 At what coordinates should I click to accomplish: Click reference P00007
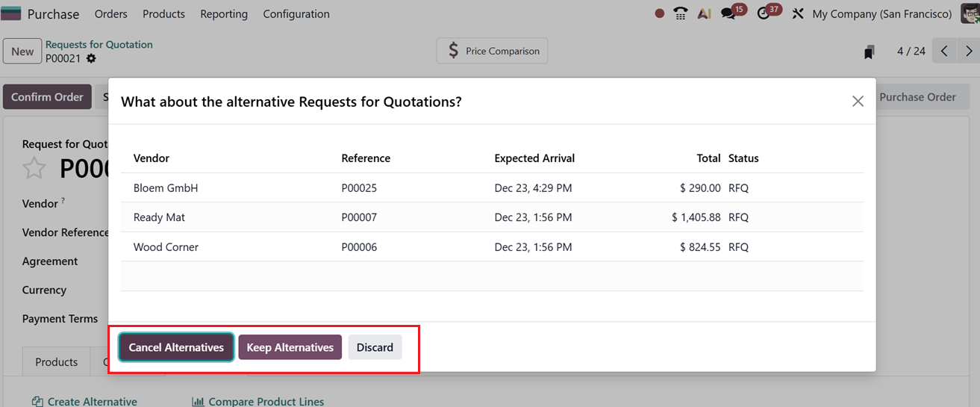pyautogui.click(x=359, y=217)
